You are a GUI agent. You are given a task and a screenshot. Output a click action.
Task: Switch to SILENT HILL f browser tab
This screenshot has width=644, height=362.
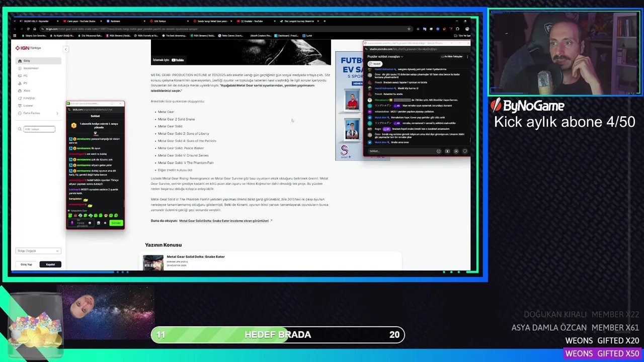point(39,21)
